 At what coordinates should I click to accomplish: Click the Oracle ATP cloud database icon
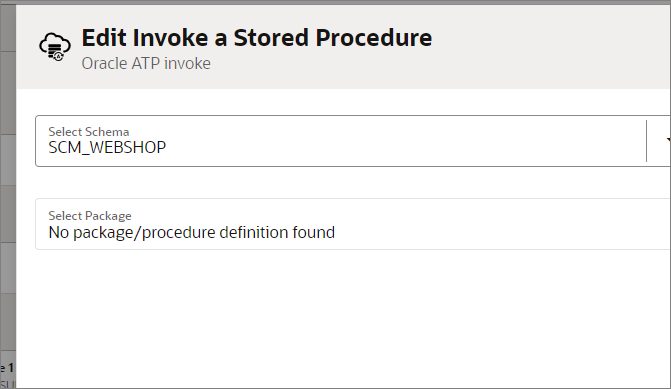tap(55, 47)
